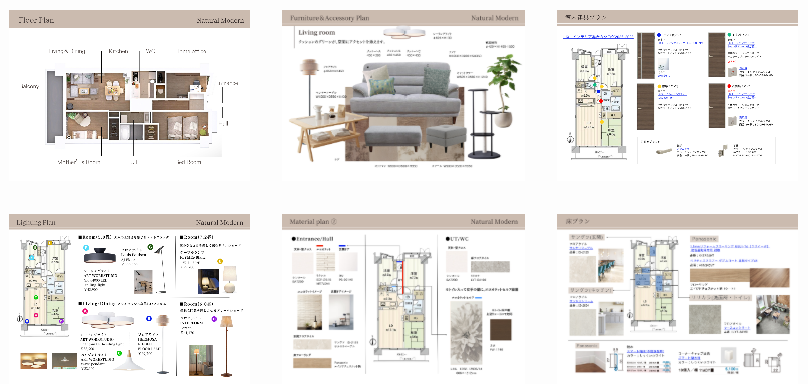
Task: Click the gray sofa image
Action: [x=405, y=90]
